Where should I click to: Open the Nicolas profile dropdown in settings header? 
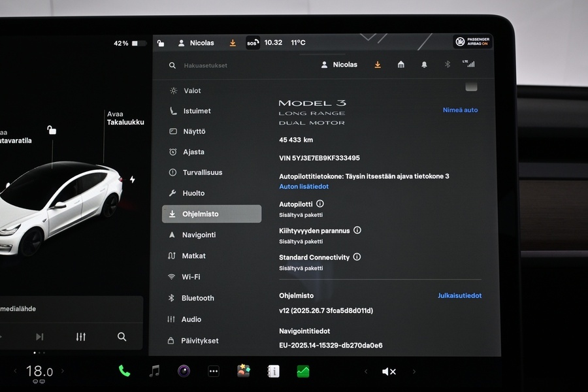pos(339,65)
